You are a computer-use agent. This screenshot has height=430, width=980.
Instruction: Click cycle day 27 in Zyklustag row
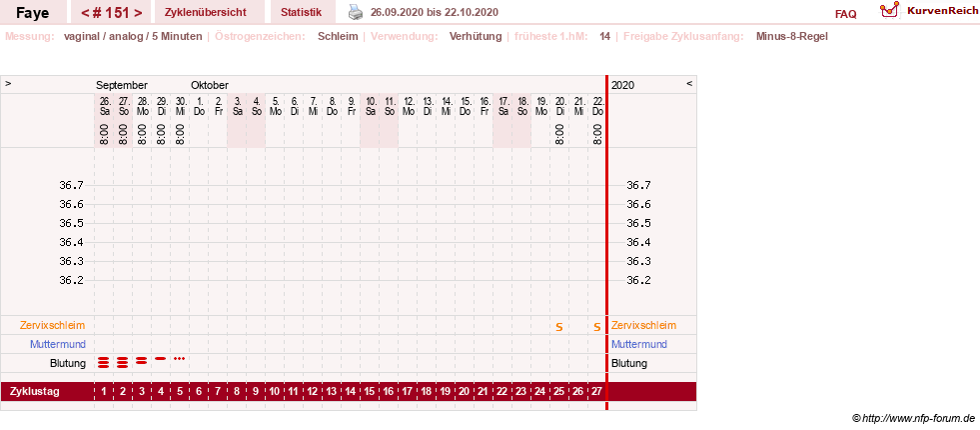tap(597, 392)
